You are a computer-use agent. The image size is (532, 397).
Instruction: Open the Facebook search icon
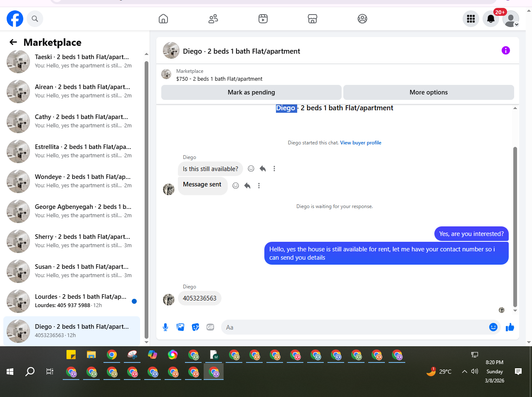click(x=35, y=19)
